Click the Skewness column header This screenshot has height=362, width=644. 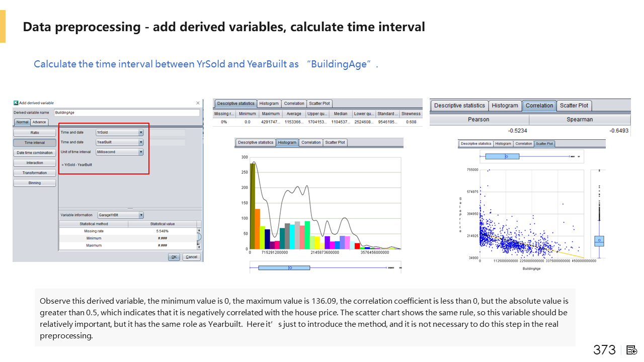click(411, 114)
